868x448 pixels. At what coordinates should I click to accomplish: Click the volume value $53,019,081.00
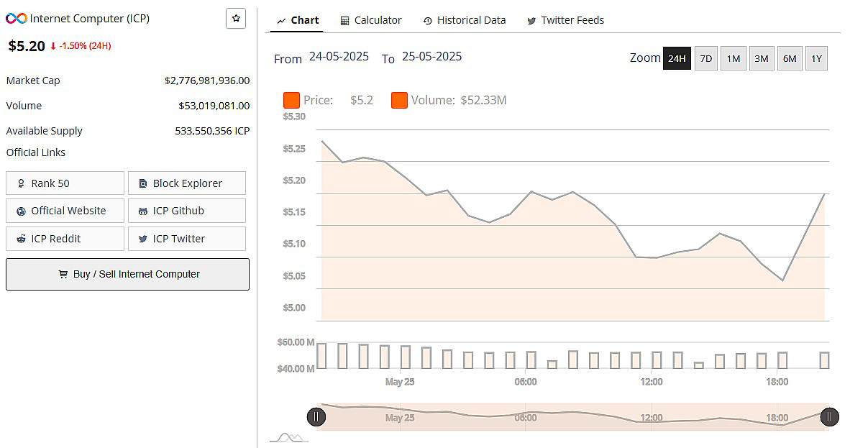point(214,106)
